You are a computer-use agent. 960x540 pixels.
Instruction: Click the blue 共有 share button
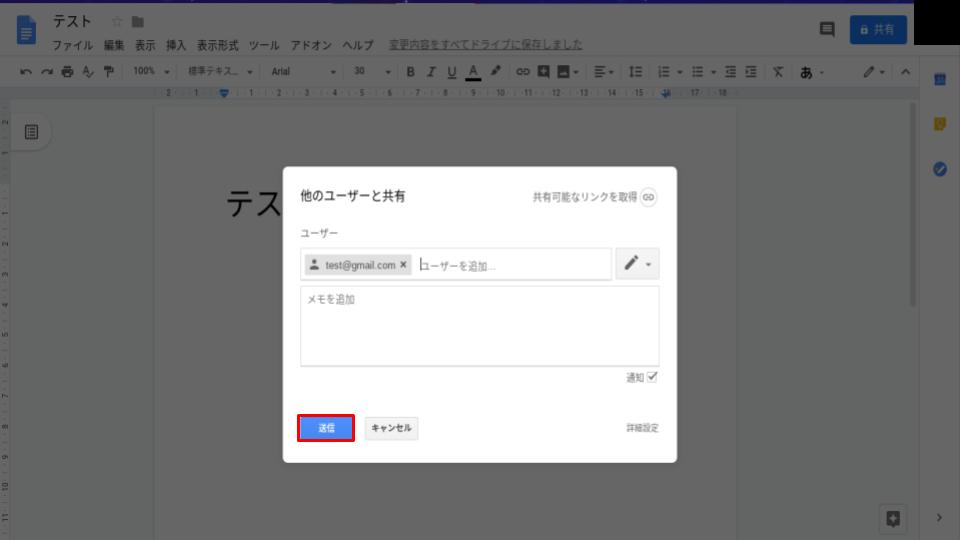[878, 29]
